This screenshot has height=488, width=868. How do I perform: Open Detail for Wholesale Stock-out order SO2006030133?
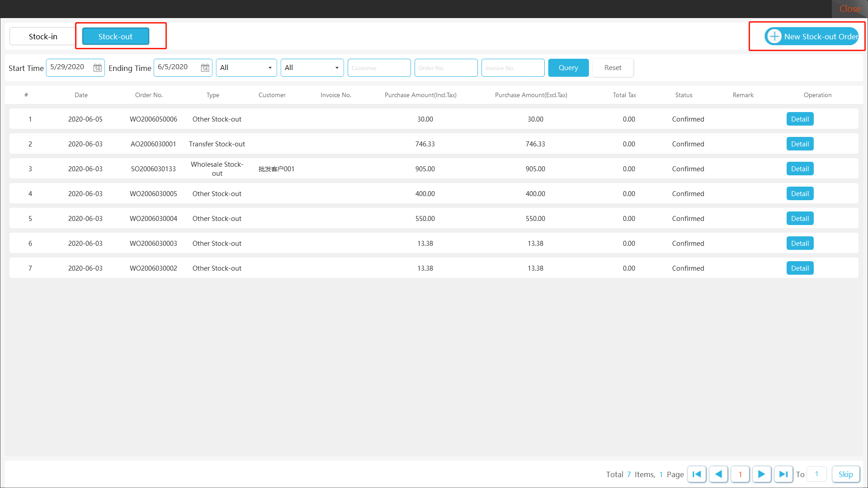tap(800, 169)
